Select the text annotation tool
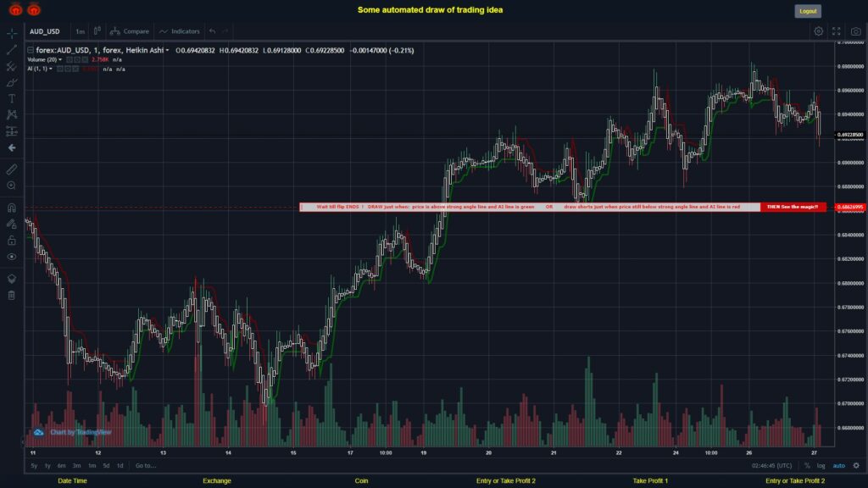Screen dimensions: 868x488 [12, 98]
